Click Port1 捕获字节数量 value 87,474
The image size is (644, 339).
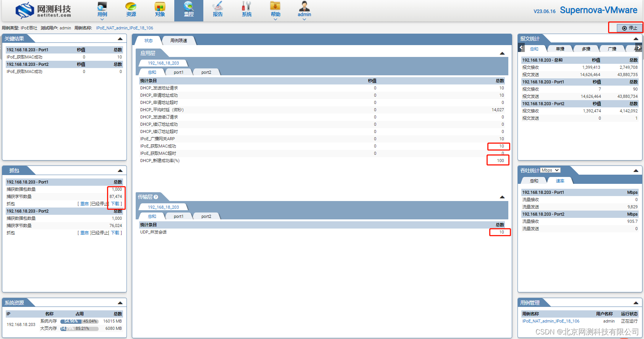[x=116, y=196]
